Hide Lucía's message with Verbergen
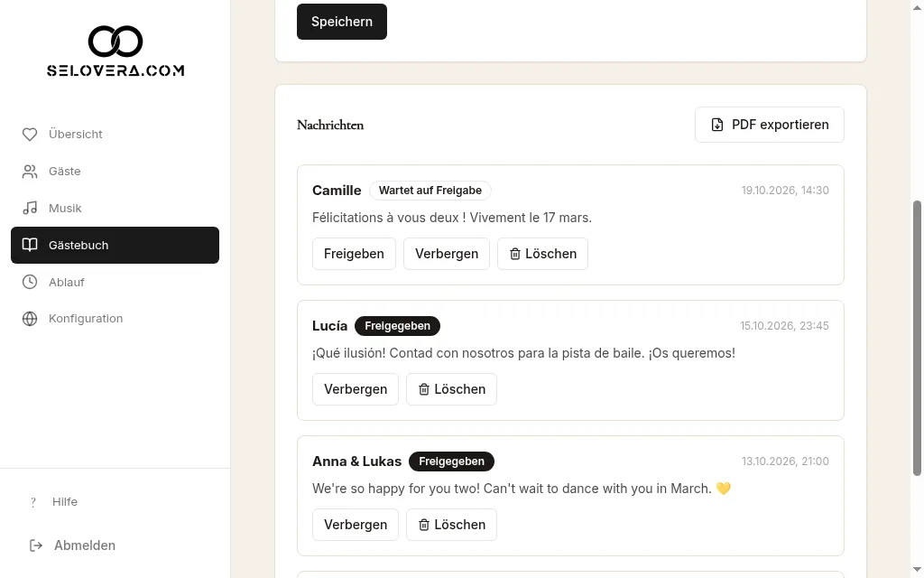The width and height of the screenshot is (924, 578). (356, 389)
